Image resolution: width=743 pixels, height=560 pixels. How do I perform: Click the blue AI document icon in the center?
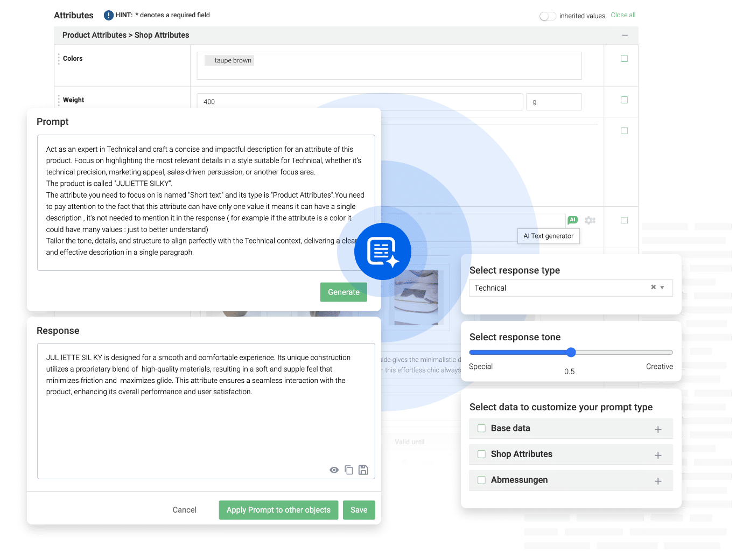coord(382,251)
